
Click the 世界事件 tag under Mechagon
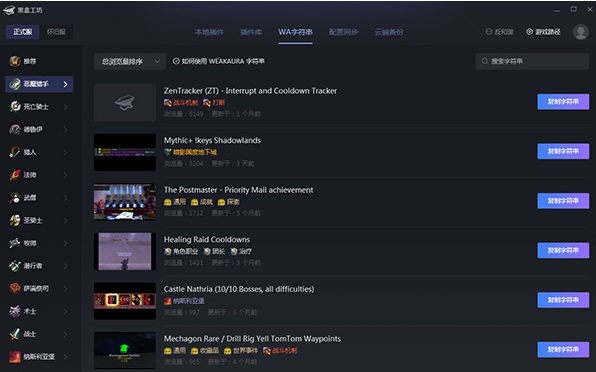[x=241, y=350]
